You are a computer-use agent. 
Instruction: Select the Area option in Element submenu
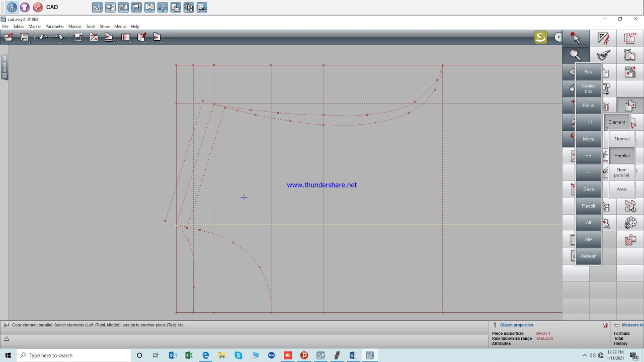pos(622,189)
